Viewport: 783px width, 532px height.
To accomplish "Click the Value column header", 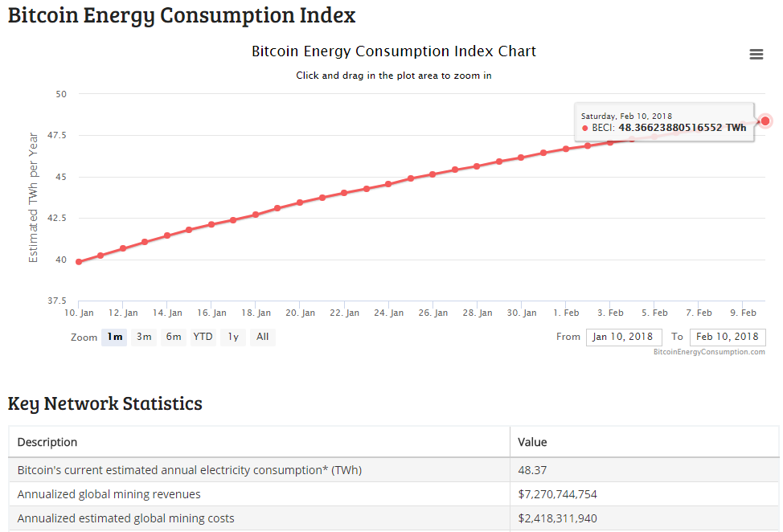I will coord(532,442).
